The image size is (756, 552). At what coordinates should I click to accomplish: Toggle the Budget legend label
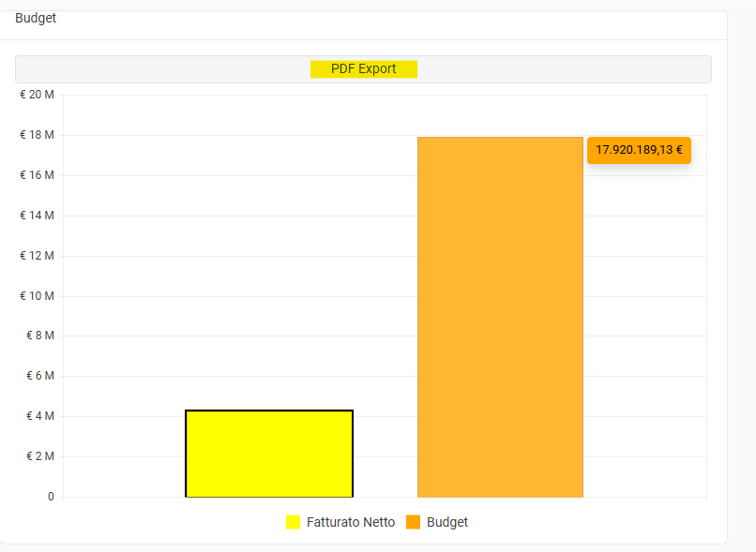[x=446, y=522]
